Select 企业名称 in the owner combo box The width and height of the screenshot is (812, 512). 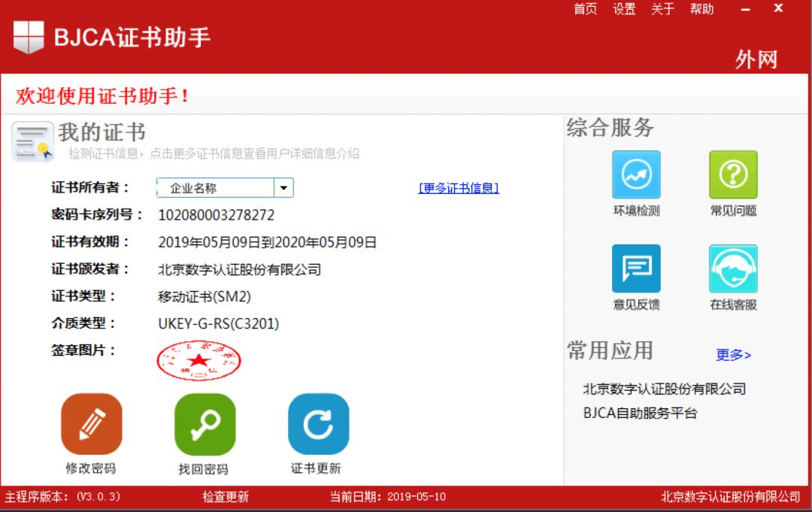tap(218, 187)
